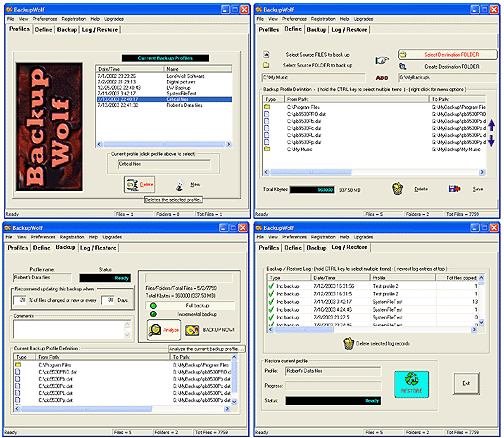Click the horizontal scrollbar under the profiles list
The height and width of the screenshot is (438, 504).
coord(164,144)
